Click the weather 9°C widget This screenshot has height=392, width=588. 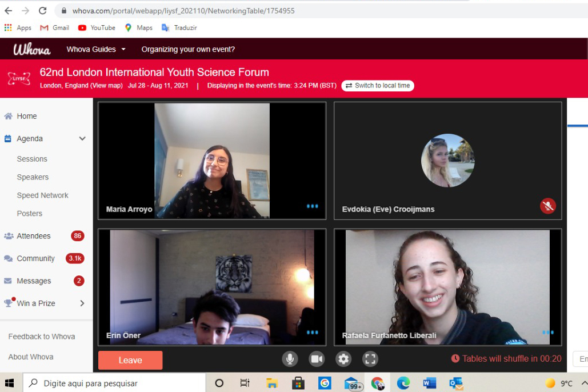click(559, 383)
